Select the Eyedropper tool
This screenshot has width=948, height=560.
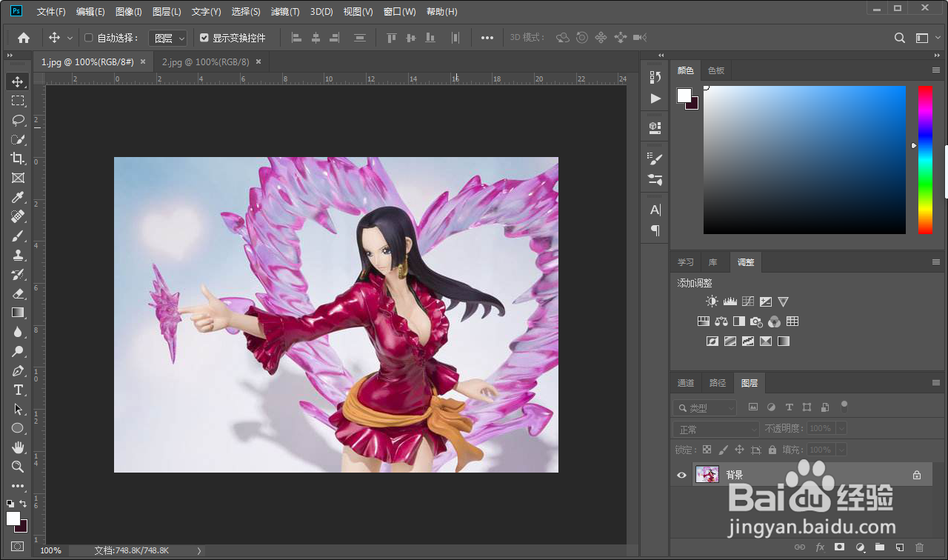[18, 197]
